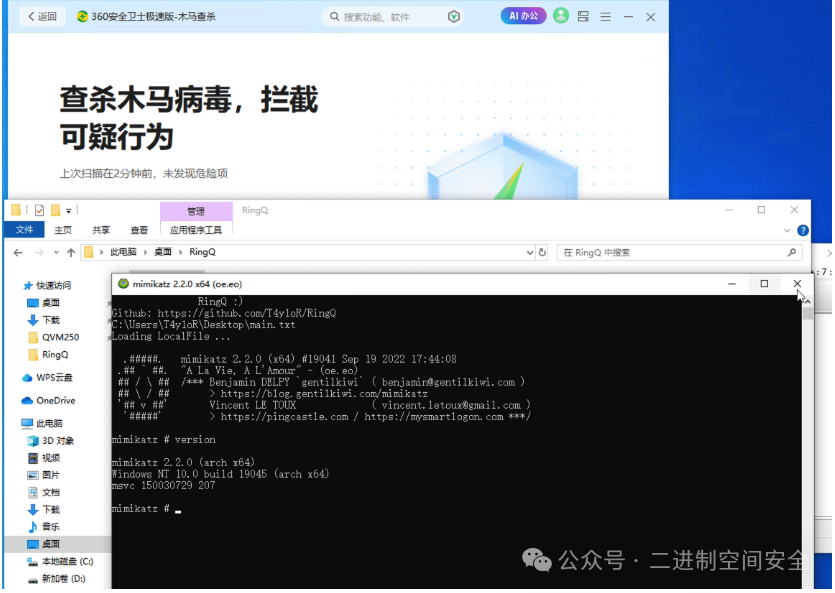Select OneDrive in the navigation pane

coord(48,400)
